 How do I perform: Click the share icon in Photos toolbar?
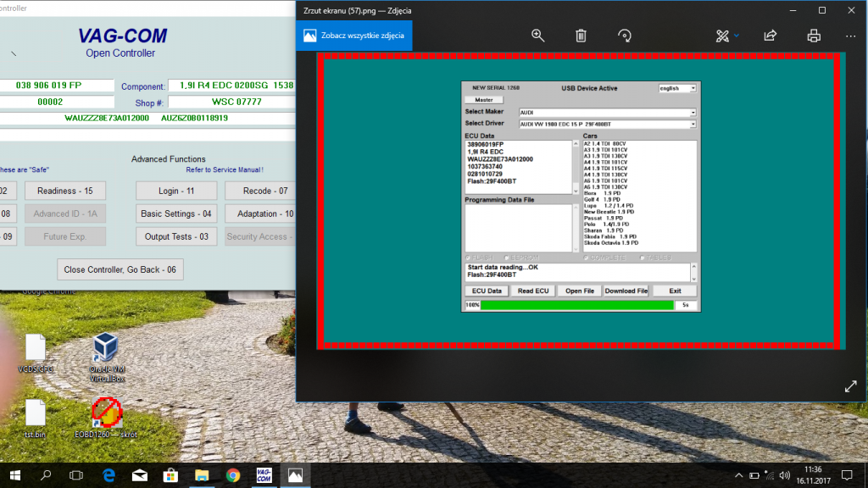point(770,36)
